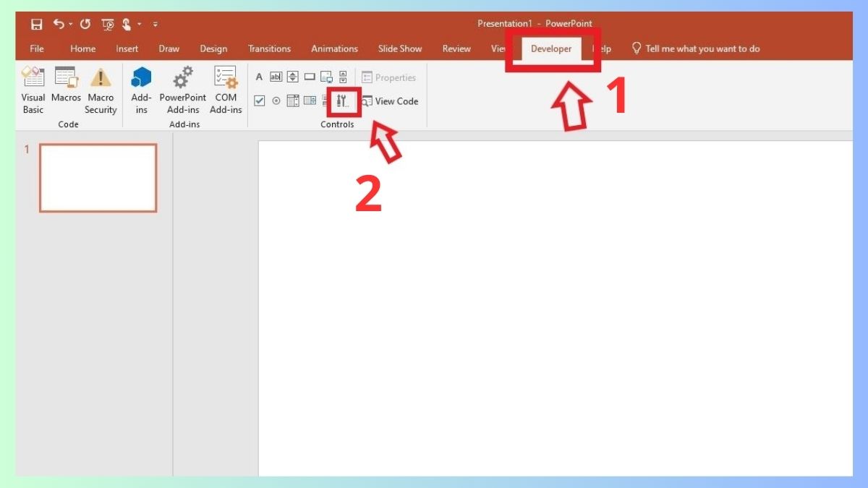
Task: Insert a Label ActiveX control
Action: pyautogui.click(x=259, y=77)
